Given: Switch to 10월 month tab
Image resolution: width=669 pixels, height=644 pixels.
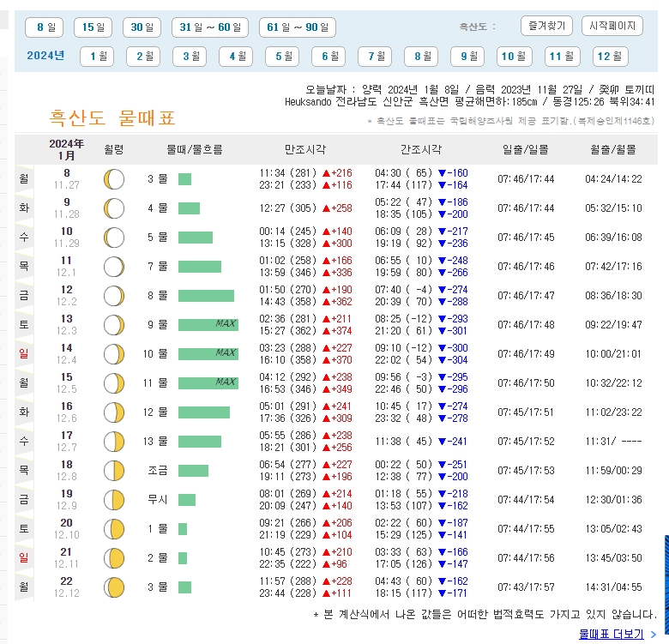Looking at the screenshot, I should 515,57.
